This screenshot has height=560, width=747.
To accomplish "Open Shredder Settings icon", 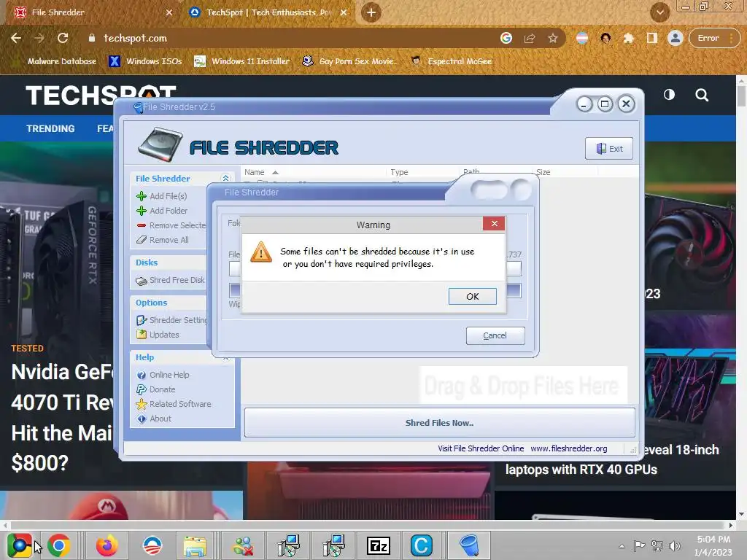I will pos(142,320).
